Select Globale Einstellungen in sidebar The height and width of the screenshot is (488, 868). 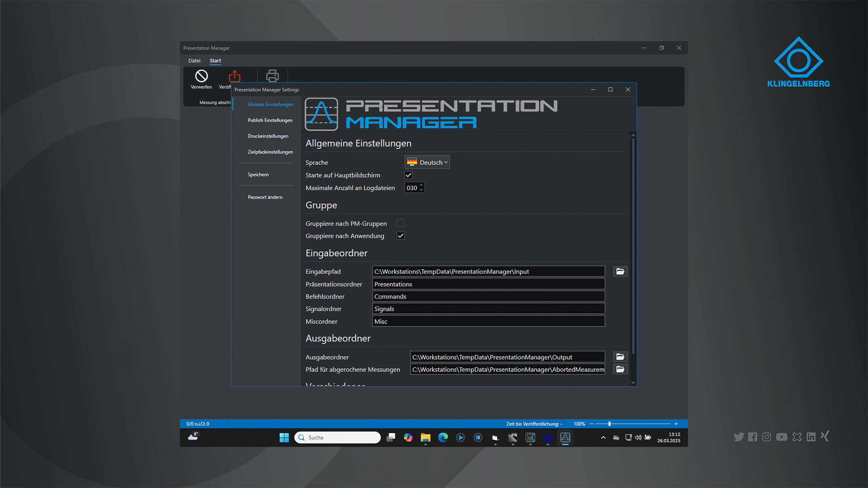point(270,104)
